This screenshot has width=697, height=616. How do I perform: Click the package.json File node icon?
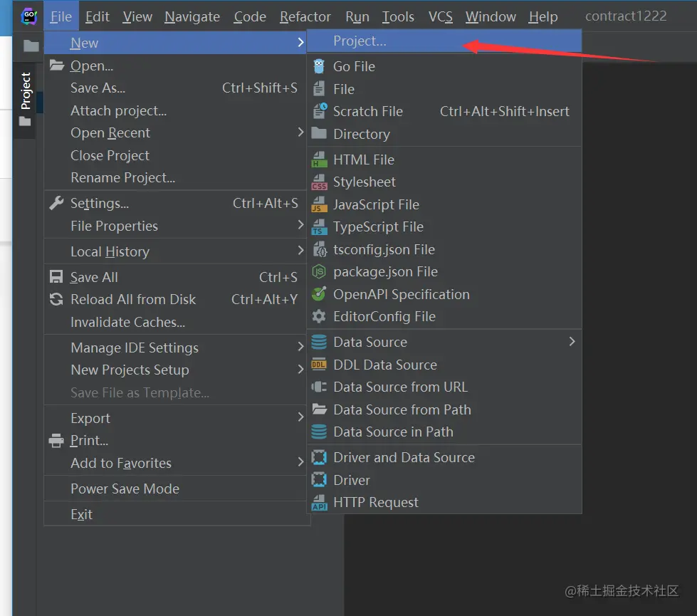319,271
